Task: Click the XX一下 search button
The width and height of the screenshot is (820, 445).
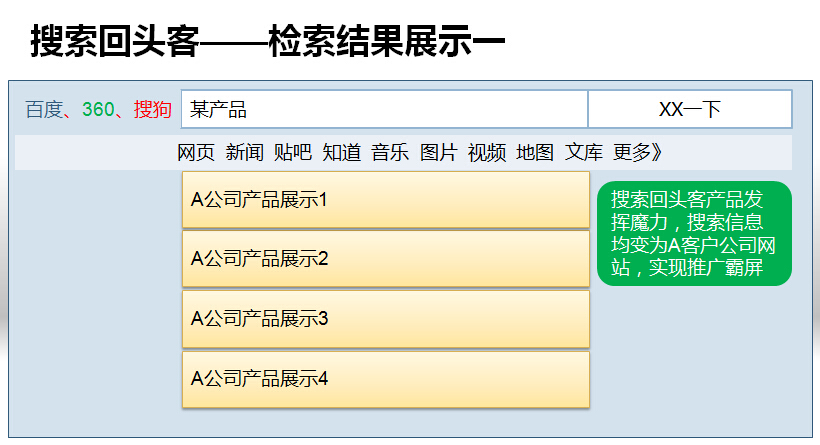Action: (690, 109)
